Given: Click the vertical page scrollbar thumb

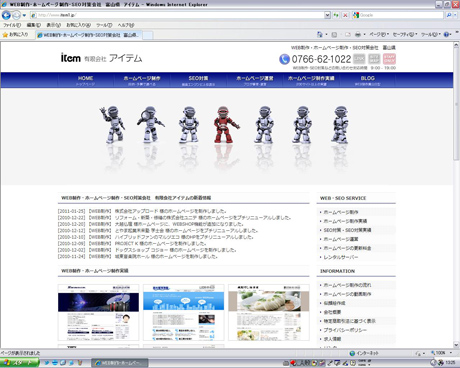Looking at the screenshot, I should 456,103.
